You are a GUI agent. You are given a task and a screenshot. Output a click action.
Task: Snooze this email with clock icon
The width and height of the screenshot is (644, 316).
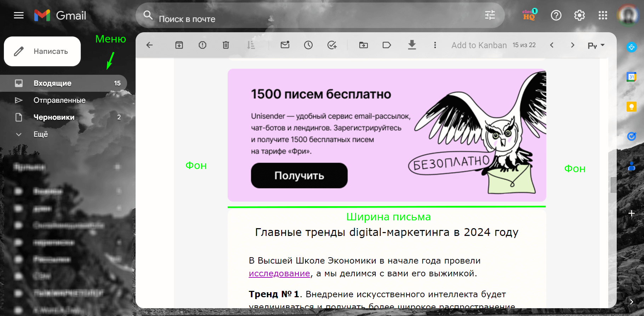click(x=308, y=45)
